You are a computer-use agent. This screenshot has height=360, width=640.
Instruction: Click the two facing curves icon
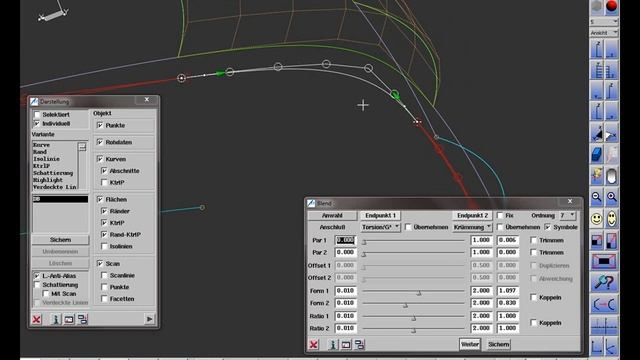point(604,304)
